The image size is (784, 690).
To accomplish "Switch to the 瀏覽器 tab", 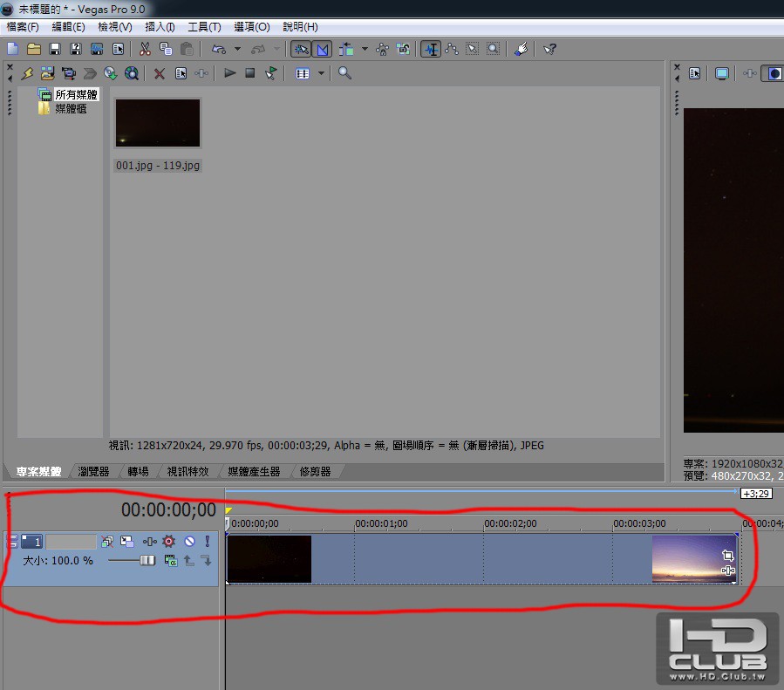I will 93,472.
